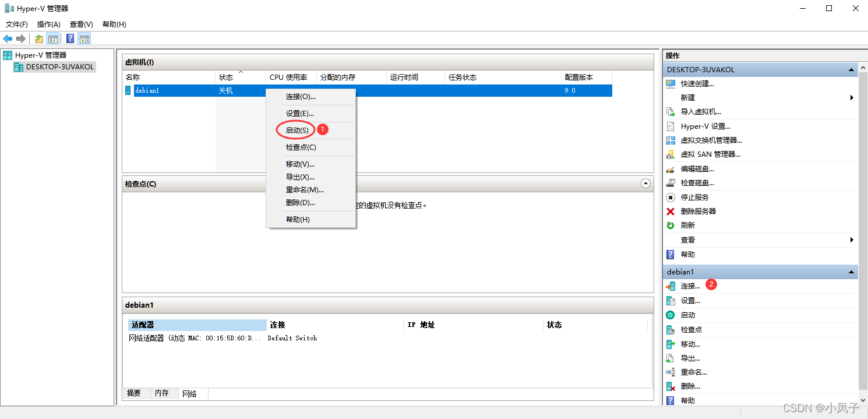Click 检查磁盘... inspect disk action
Image resolution: width=868 pixels, height=419 pixels.
click(697, 183)
